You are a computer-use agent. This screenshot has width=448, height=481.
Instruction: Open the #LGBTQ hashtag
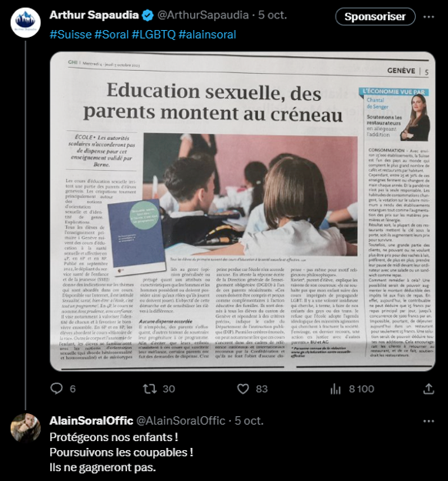[x=153, y=35]
